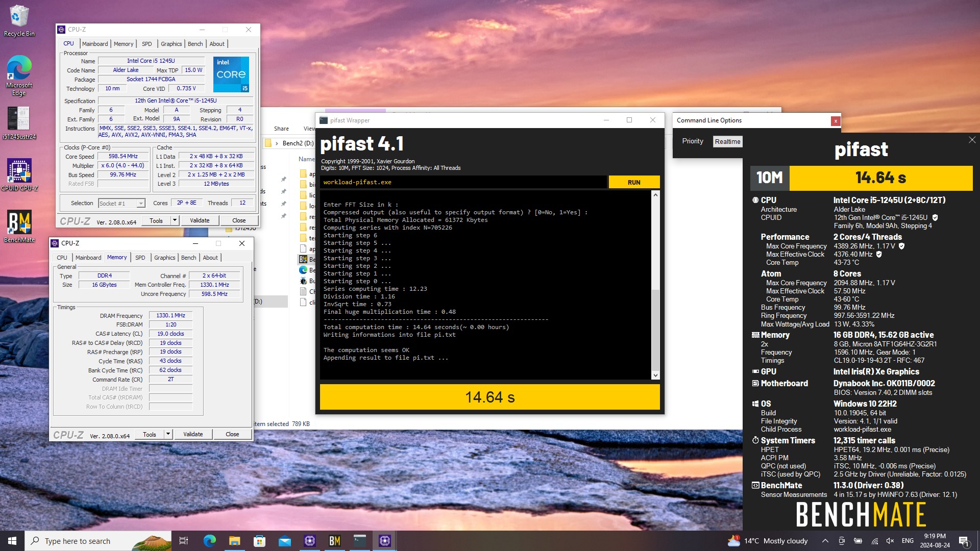980x551 pixels.
Task: Click the Meet Now camera tray icon
Action: click(842, 541)
